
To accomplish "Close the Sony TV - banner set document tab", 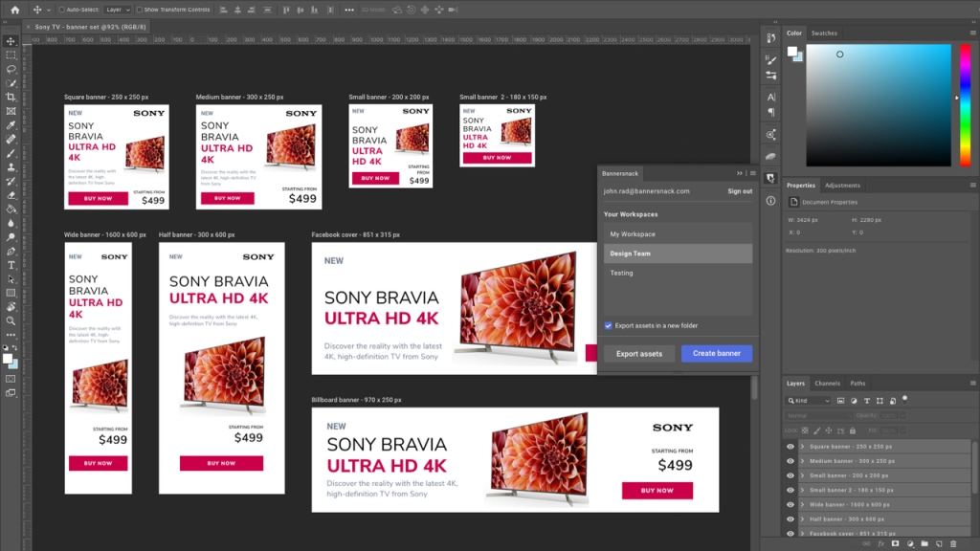I will 28,27.
